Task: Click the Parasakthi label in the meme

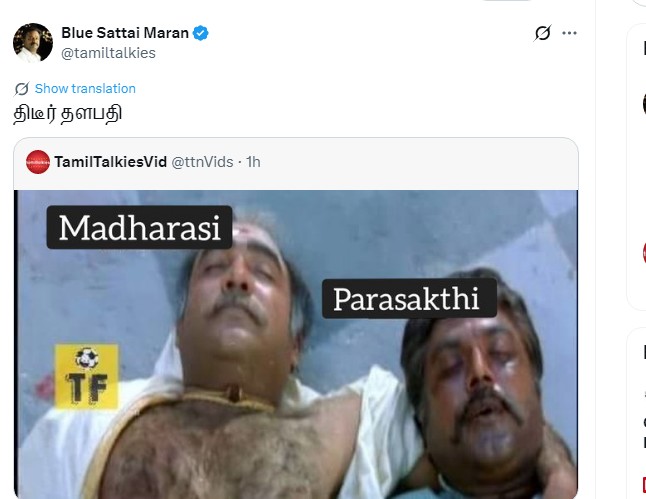Action: pyautogui.click(x=409, y=299)
